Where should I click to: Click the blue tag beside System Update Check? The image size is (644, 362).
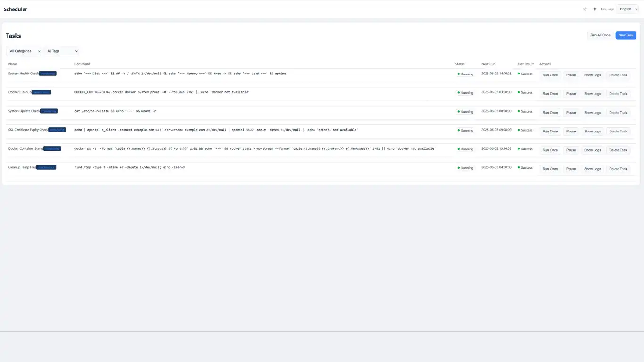tap(49, 111)
